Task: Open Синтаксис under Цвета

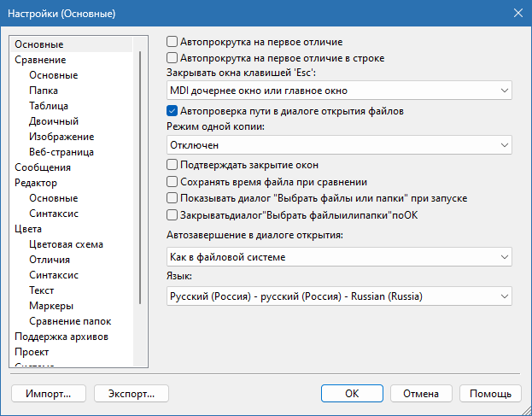Action: click(54, 275)
